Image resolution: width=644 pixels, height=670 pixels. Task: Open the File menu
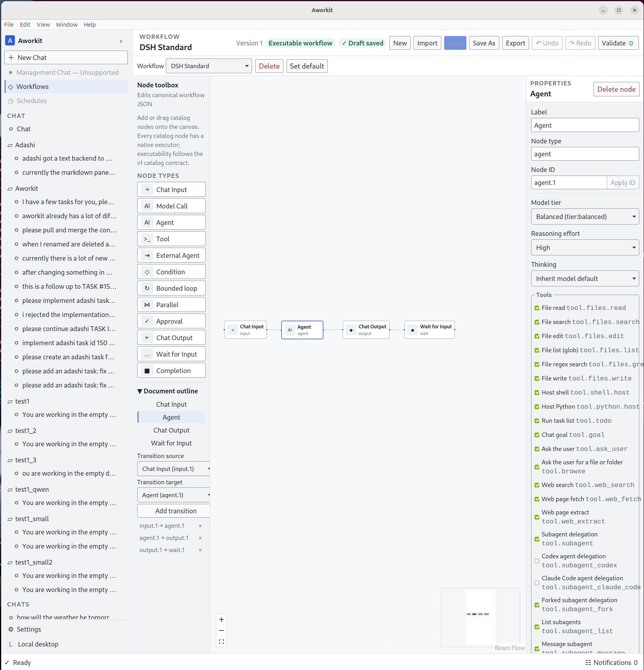pyautogui.click(x=9, y=25)
